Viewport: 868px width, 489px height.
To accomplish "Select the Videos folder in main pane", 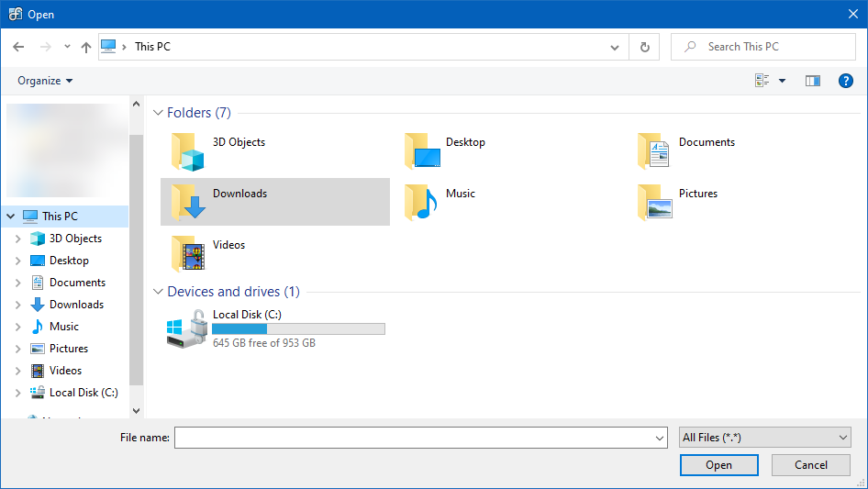I will (x=275, y=253).
